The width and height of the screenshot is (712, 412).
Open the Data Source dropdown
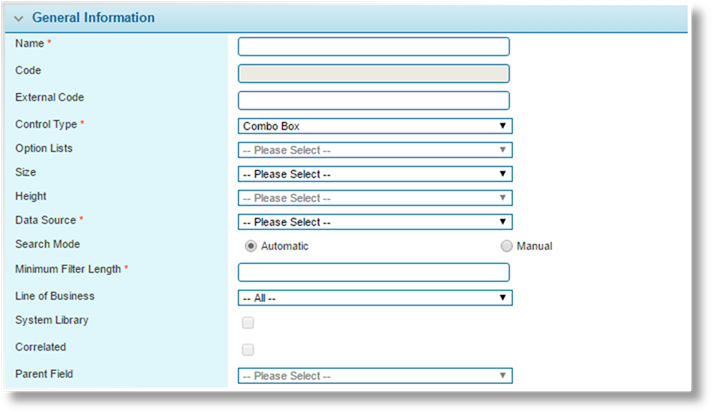(375, 222)
